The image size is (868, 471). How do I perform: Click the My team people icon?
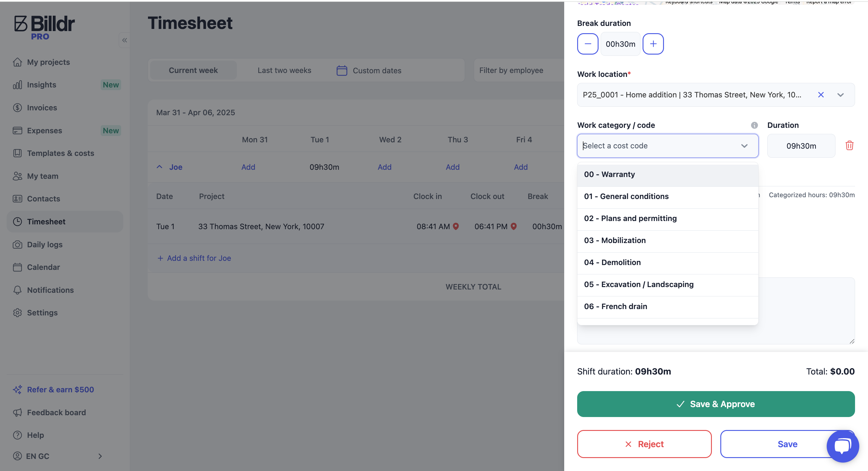pos(17,176)
